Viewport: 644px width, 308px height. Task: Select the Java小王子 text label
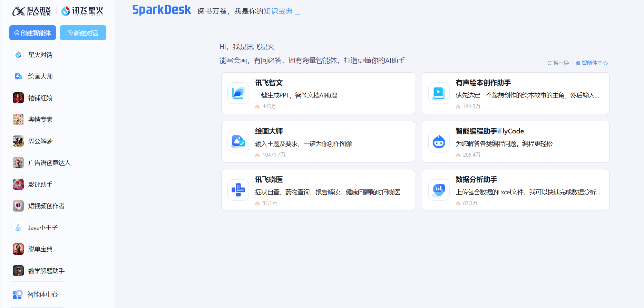43,228
